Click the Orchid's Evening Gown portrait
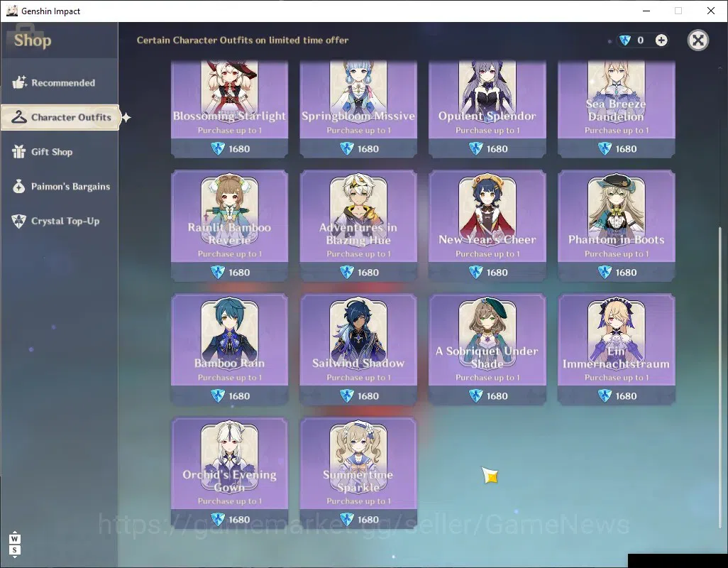Viewport: 728px width, 568px height. click(229, 455)
